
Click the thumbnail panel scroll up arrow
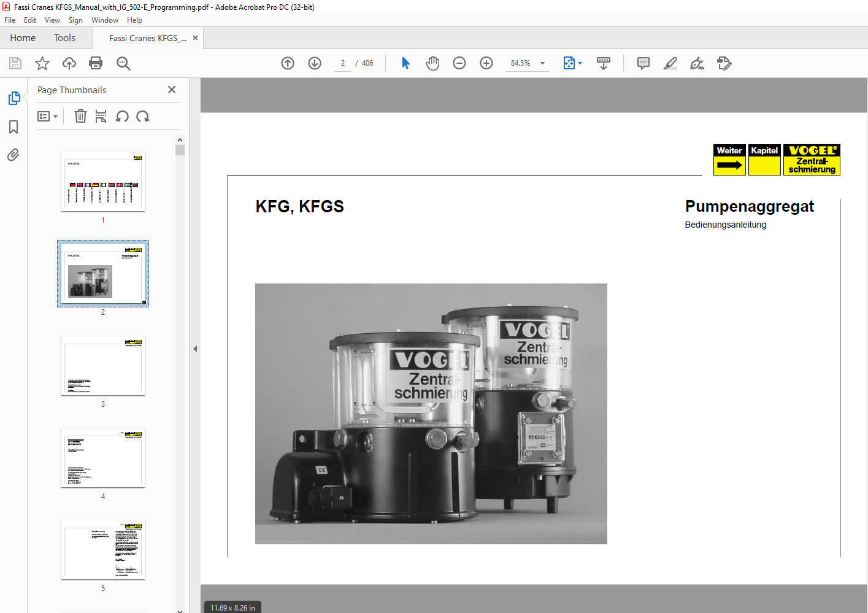[180, 140]
